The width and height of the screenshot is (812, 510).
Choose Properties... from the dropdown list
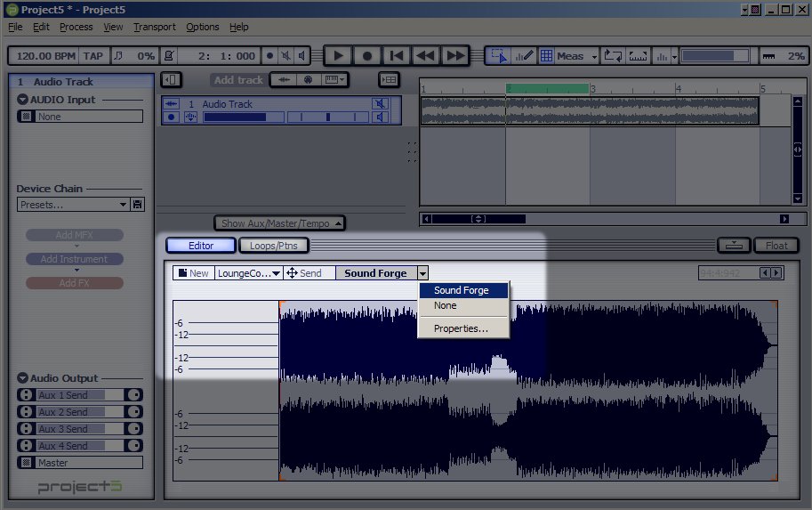click(x=463, y=328)
